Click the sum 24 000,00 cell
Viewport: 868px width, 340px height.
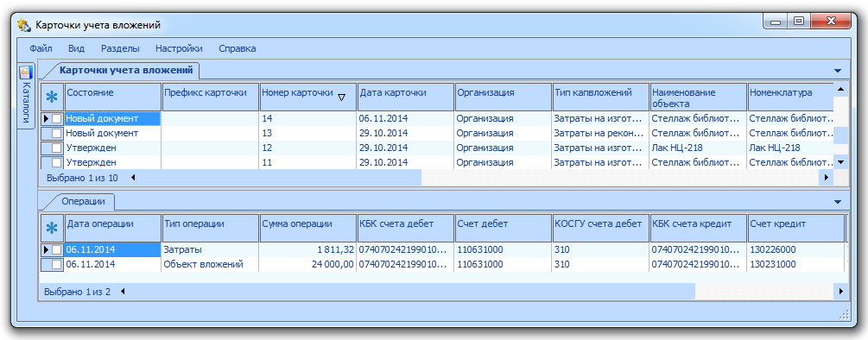307,265
